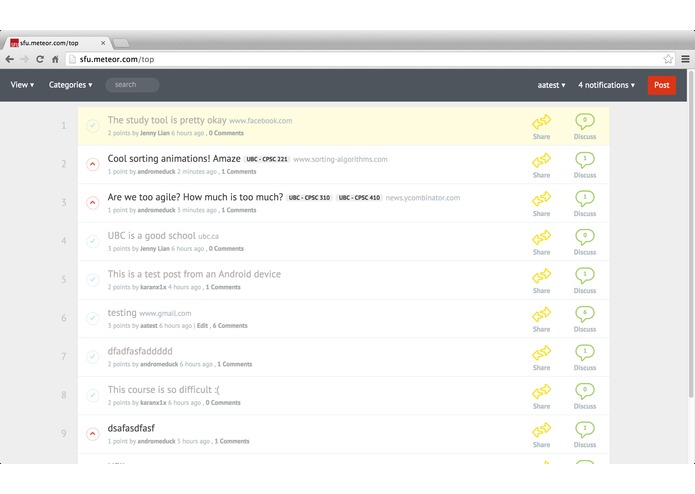
Task: Reload the page with the refresh icon
Action: pyautogui.click(x=40, y=59)
